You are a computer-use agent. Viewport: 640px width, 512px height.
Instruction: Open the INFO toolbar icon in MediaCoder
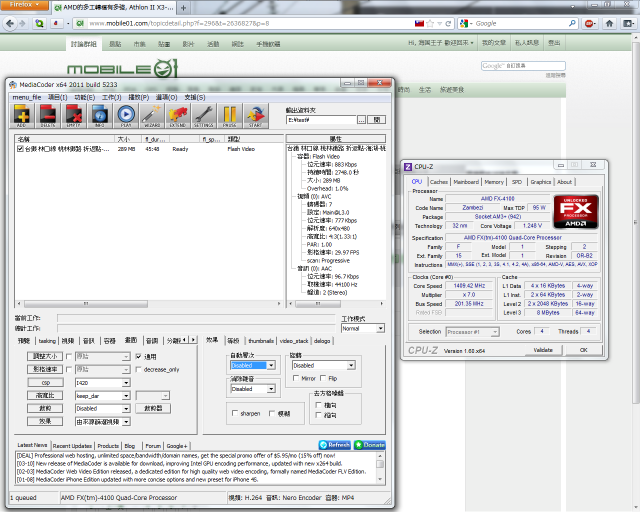click(x=100, y=116)
